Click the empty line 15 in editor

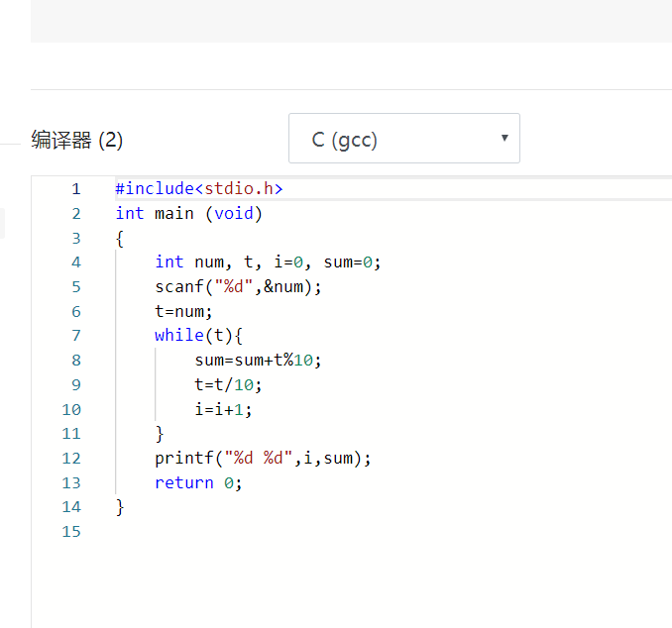[297, 531]
